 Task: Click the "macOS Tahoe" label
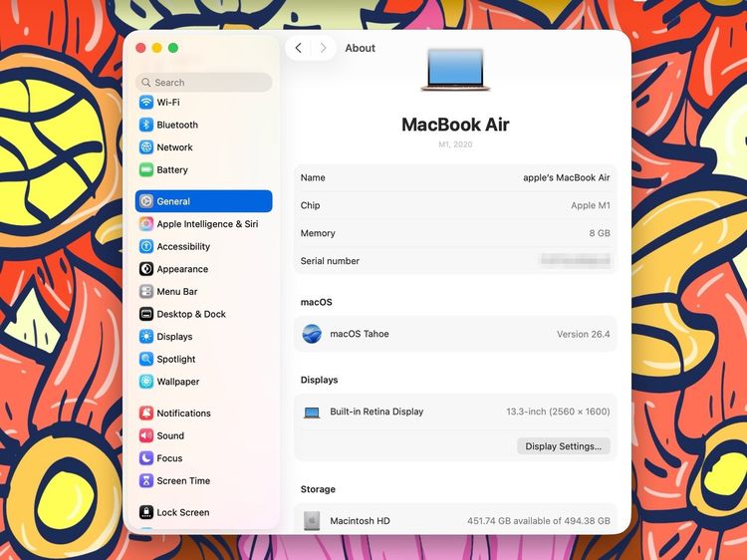click(x=360, y=334)
